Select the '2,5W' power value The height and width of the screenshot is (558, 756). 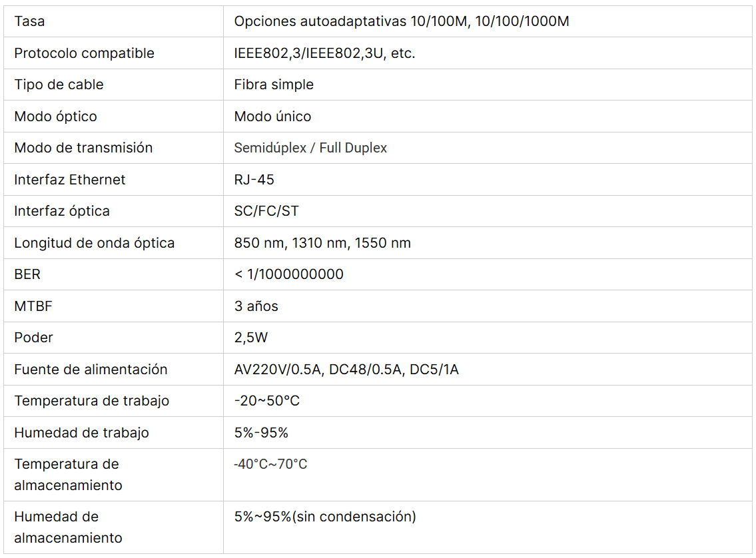click(250, 338)
